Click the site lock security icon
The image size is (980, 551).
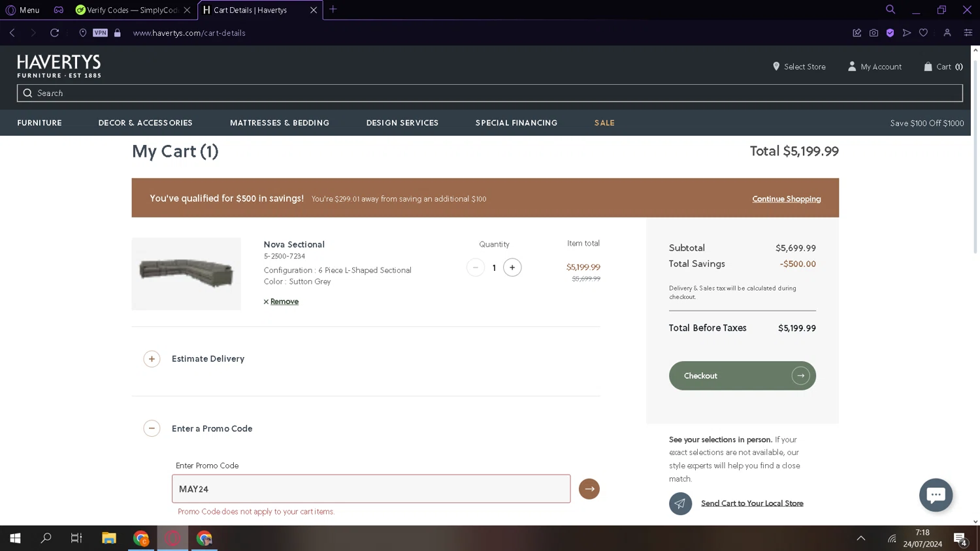click(118, 33)
